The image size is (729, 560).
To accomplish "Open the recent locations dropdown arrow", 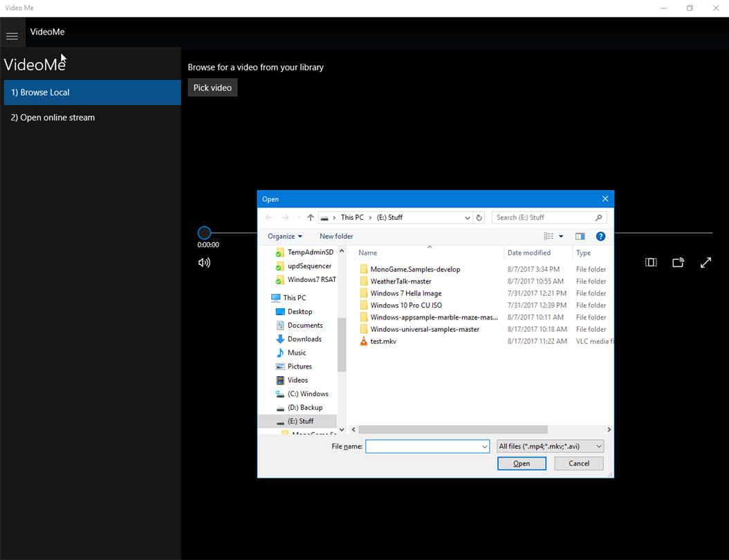I will point(299,218).
